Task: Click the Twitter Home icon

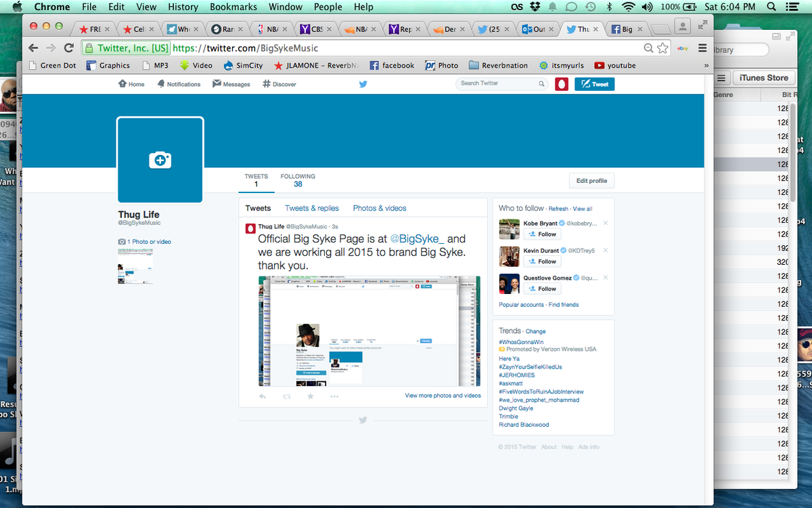Action: [x=122, y=84]
